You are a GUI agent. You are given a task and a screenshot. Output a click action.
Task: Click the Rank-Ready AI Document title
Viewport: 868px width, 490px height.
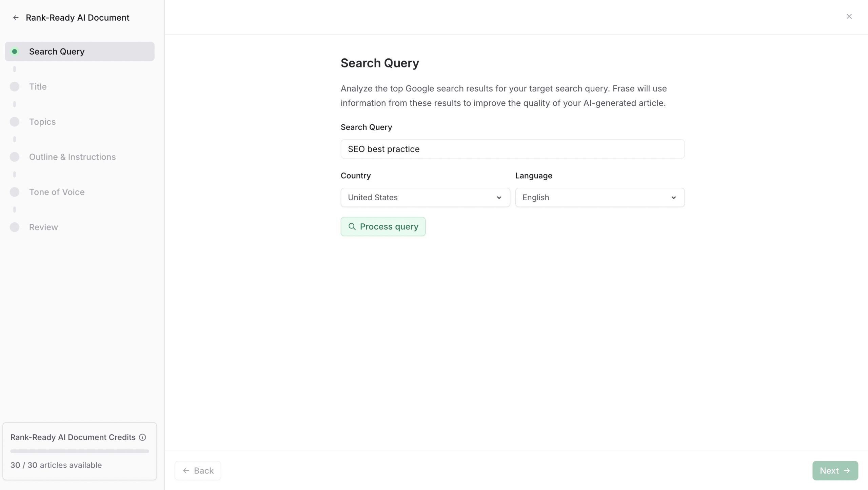click(77, 18)
